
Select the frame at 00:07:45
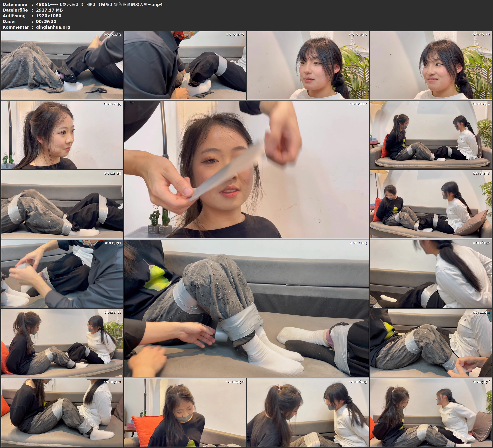[x=62, y=135]
